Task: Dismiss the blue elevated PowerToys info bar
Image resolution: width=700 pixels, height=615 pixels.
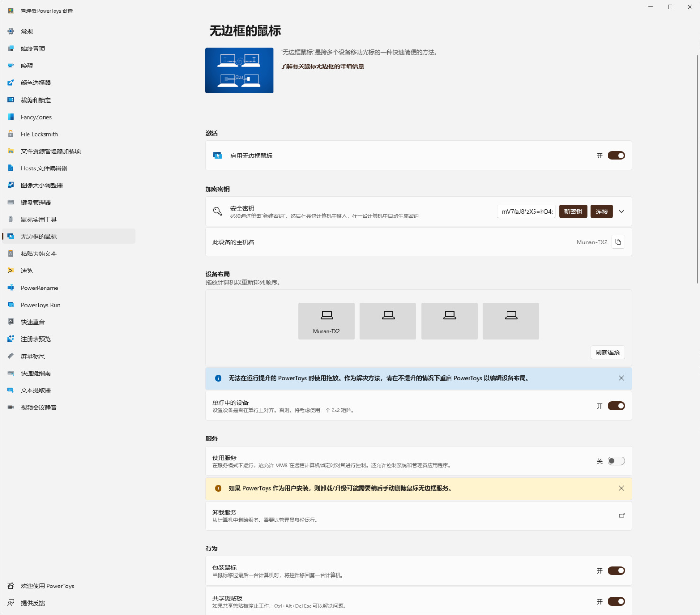Action: (621, 378)
